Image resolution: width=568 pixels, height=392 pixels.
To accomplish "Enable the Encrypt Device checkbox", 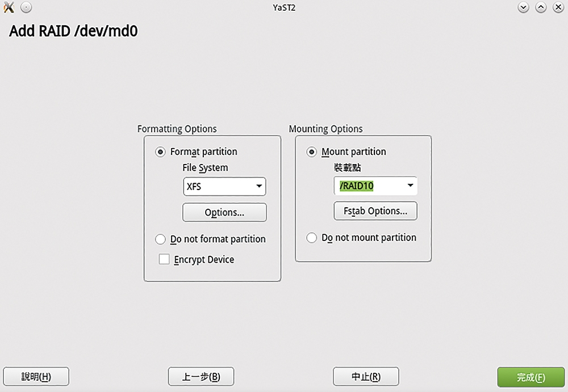I will coord(164,260).
